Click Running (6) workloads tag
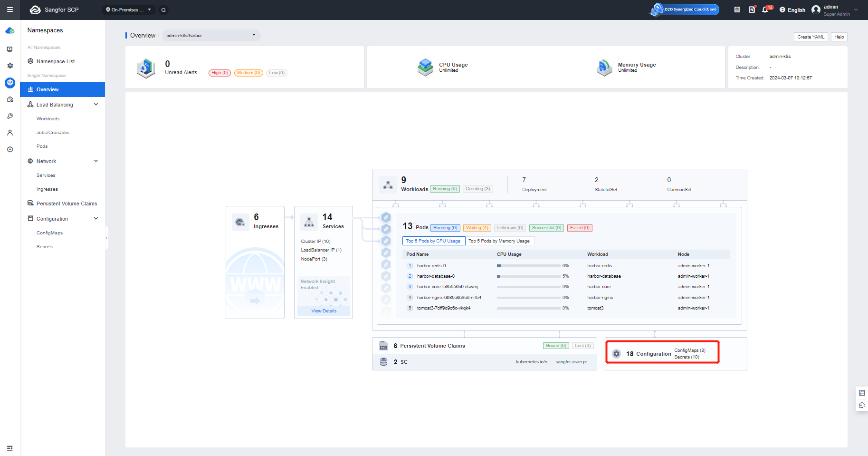 (445, 189)
